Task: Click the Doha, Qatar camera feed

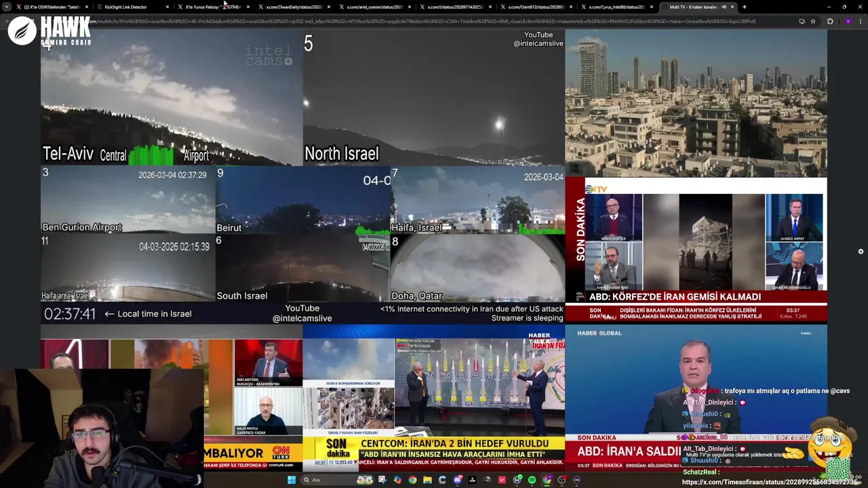Action: pyautogui.click(x=477, y=268)
